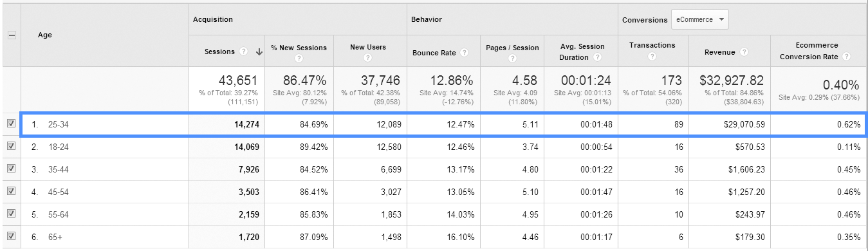
Task: Uncheck the 25-34 age row checkbox
Action: pos(11,124)
